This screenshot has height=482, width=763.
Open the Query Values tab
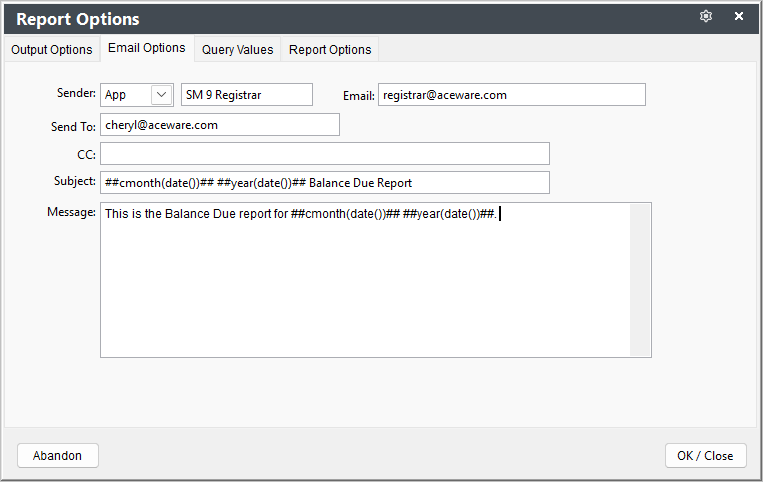click(237, 50)
